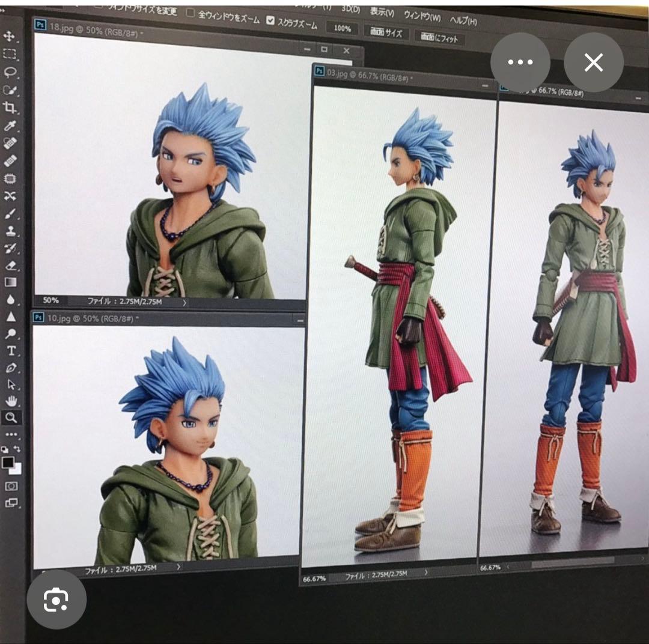The height and width of the screenshot is (644, 649).
Task: Uncheck the スクラブズーム checkbox
Action: 270,20
